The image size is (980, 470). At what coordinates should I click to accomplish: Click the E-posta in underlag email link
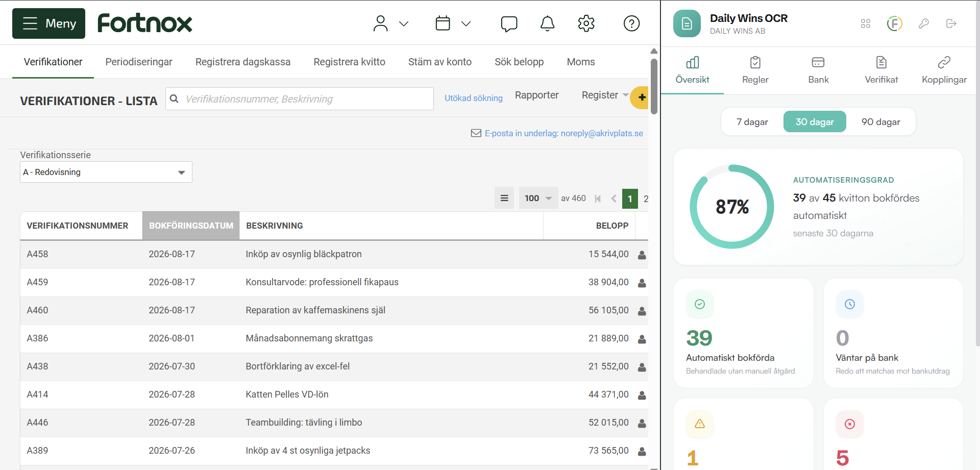557,133
